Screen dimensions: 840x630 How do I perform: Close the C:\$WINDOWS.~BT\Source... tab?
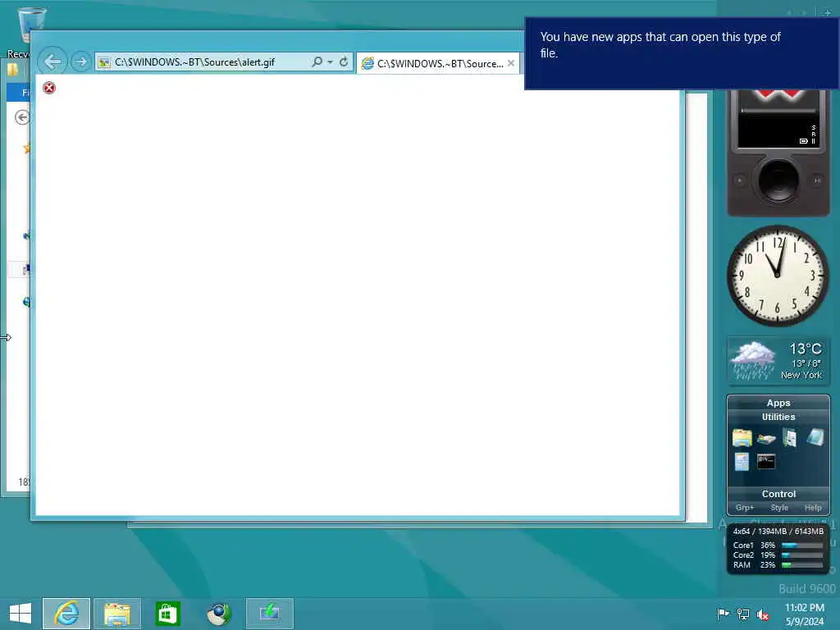pyautogui.click(x=511, y=63)
